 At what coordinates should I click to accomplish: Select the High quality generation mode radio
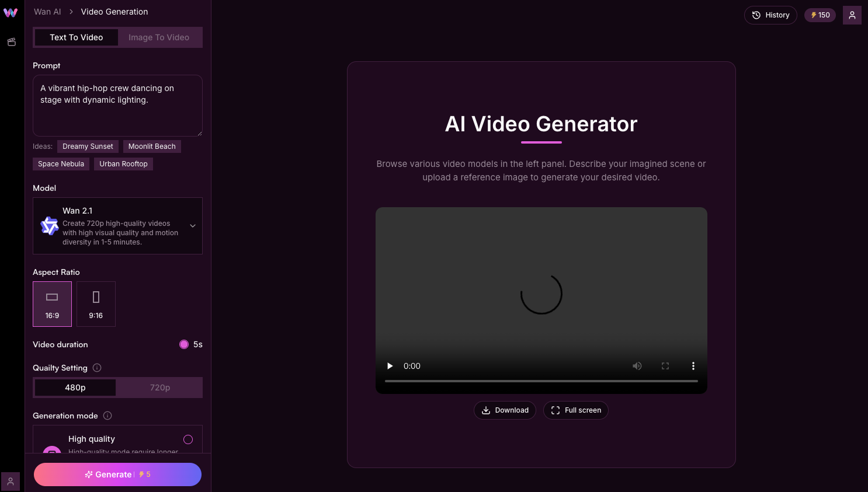[188, 439]
